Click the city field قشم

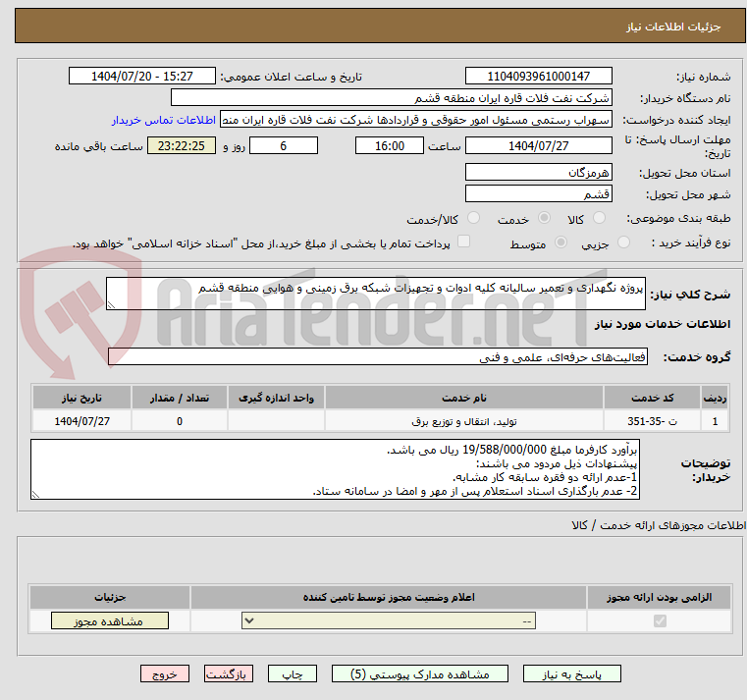coord(538,194)
